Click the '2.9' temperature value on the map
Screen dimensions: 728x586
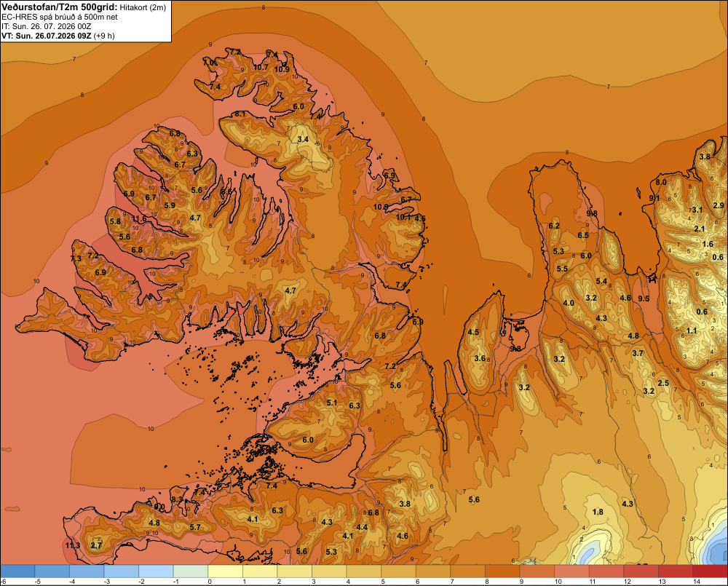(x=719, y=205)
